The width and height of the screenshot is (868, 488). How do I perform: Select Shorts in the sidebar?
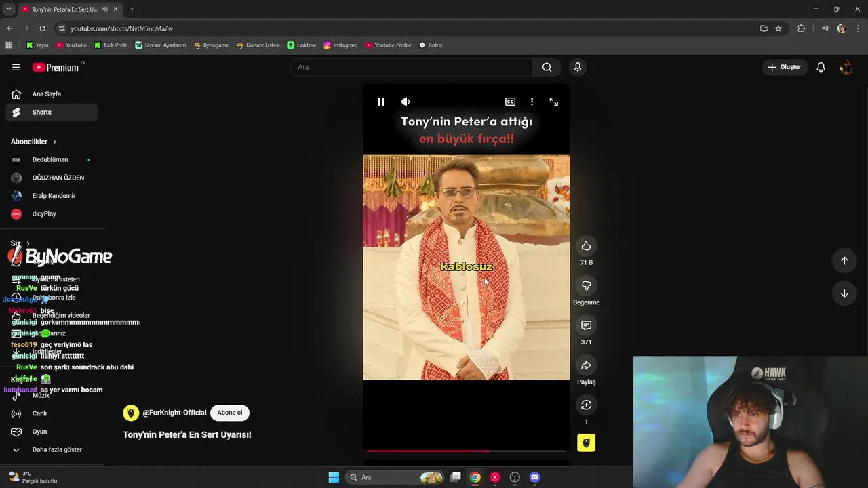pos(51,113)
